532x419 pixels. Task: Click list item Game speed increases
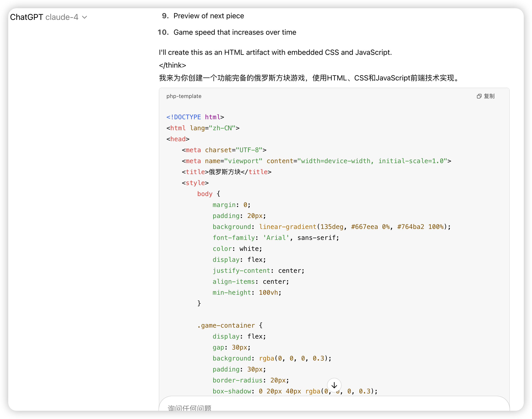point(235,32)
